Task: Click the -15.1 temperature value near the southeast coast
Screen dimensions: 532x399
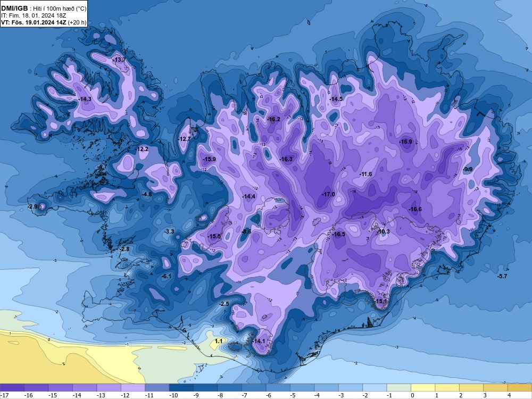Action: coord(381,301)
